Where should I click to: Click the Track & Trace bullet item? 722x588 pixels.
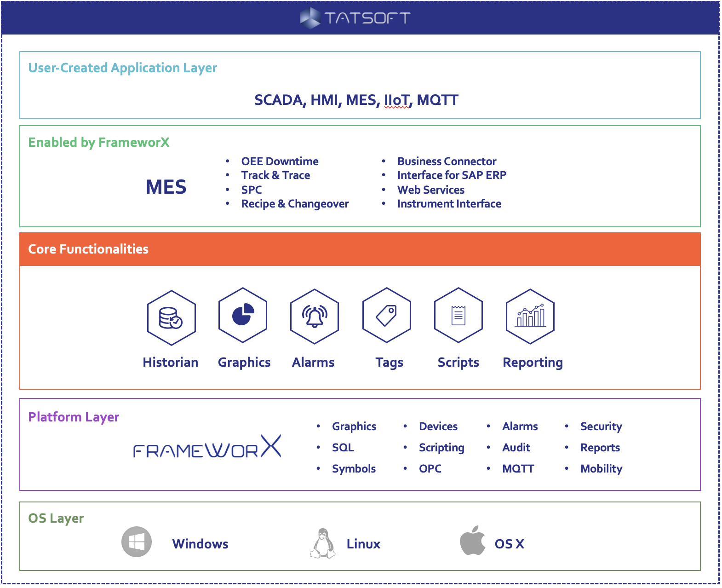[275, 175]
